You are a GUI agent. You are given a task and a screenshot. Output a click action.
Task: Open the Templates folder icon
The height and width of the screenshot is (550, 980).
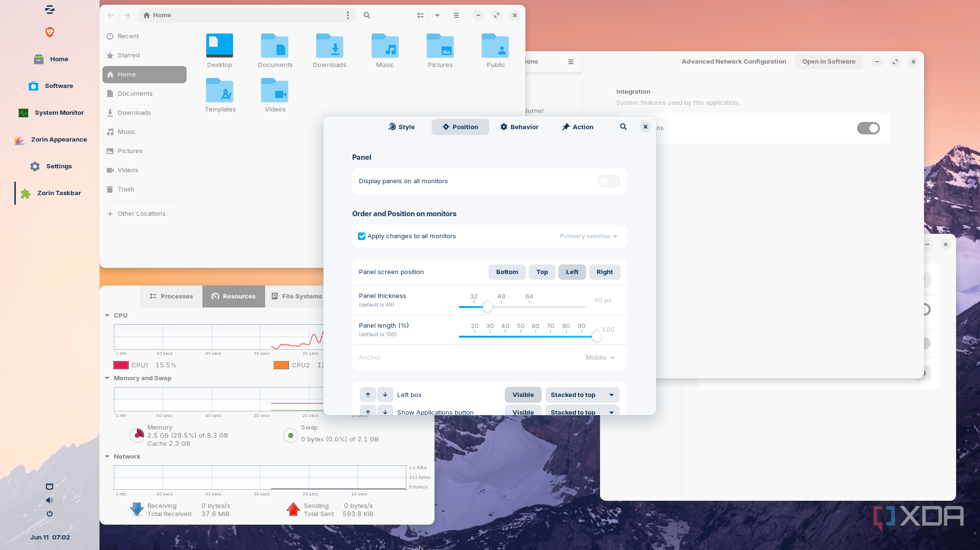220,91
